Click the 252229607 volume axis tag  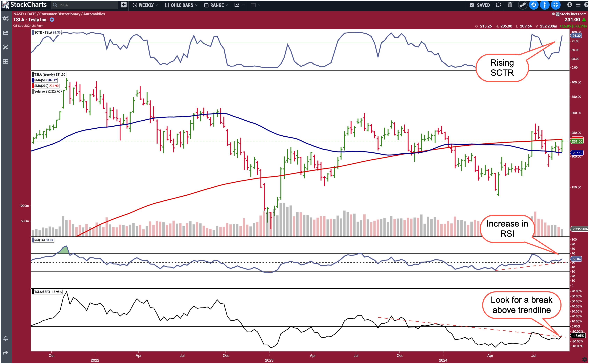tap(580, 229)
